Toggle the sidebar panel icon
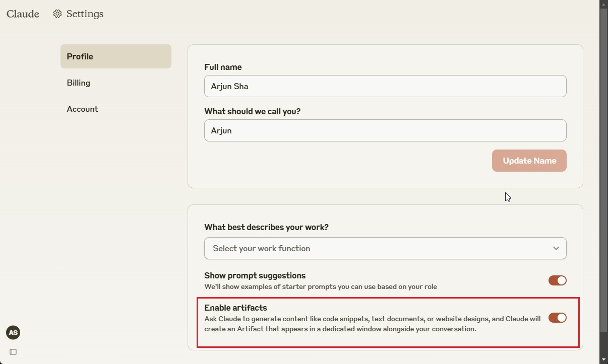 click(13, 352)
